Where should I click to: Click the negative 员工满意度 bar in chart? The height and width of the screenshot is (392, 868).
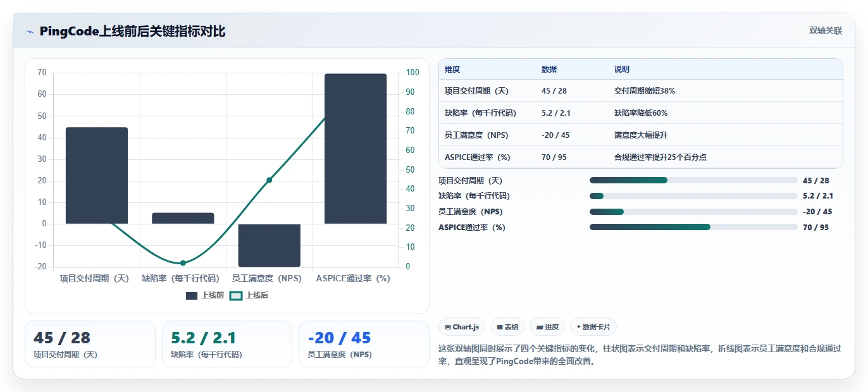click(269, 245)
